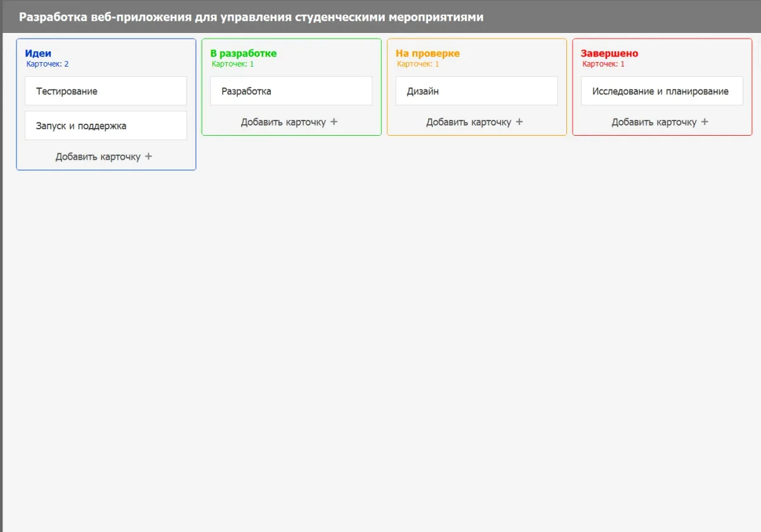Click the plus icon in the Идеи column

coord(148,157)
